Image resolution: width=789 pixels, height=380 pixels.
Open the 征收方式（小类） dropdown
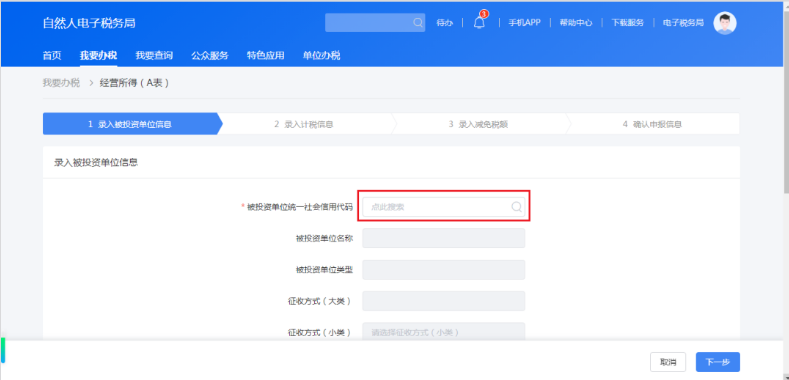point(443,332)
